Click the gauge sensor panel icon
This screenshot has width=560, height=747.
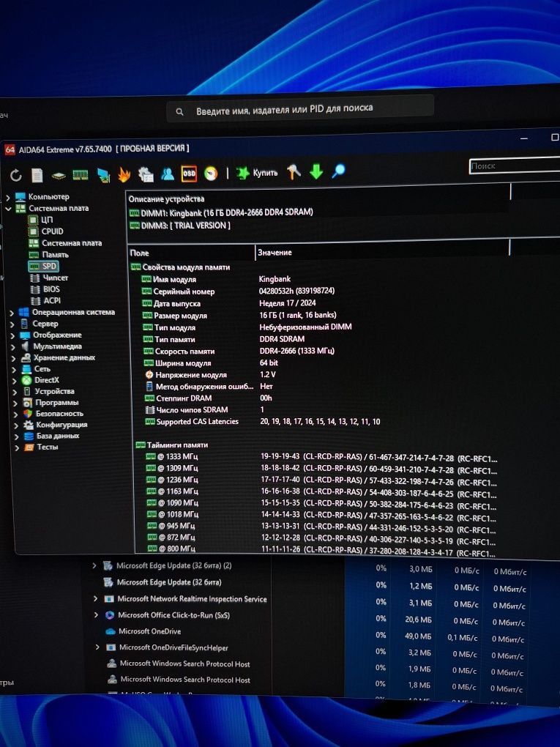click(211, 174)
